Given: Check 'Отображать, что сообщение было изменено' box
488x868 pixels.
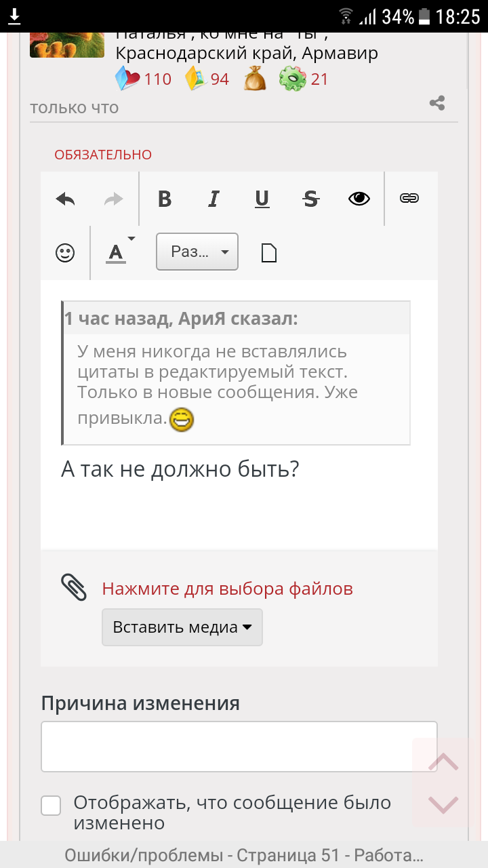Looking at the screenshot, I should (52, 806).
